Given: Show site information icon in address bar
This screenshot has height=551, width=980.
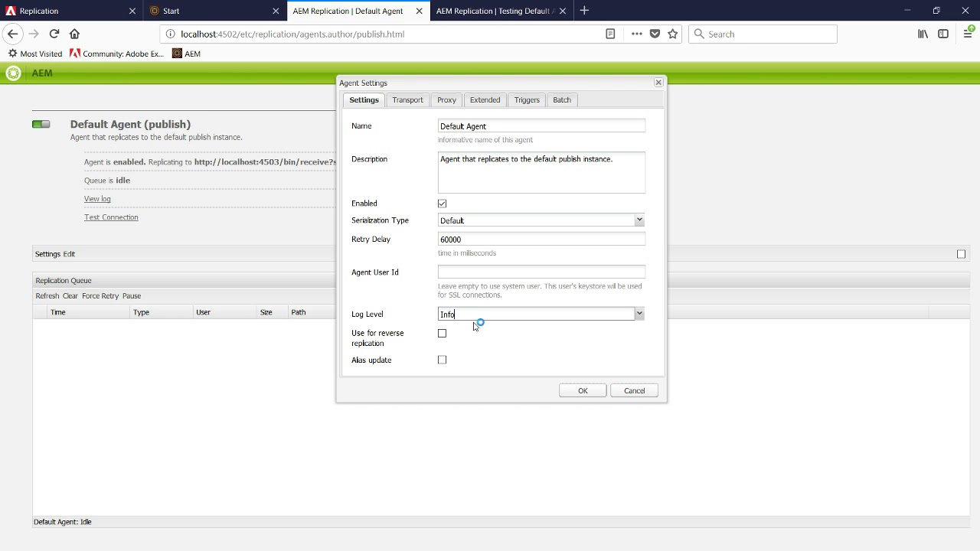Looking at the screenshot, I should pos(170,34).
